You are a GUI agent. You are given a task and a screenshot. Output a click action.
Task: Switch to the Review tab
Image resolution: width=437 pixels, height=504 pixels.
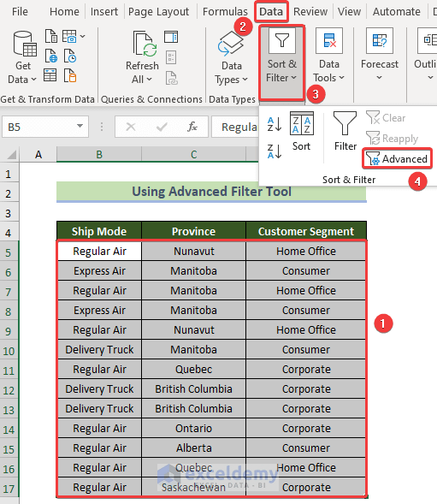[x=310, y=12]
